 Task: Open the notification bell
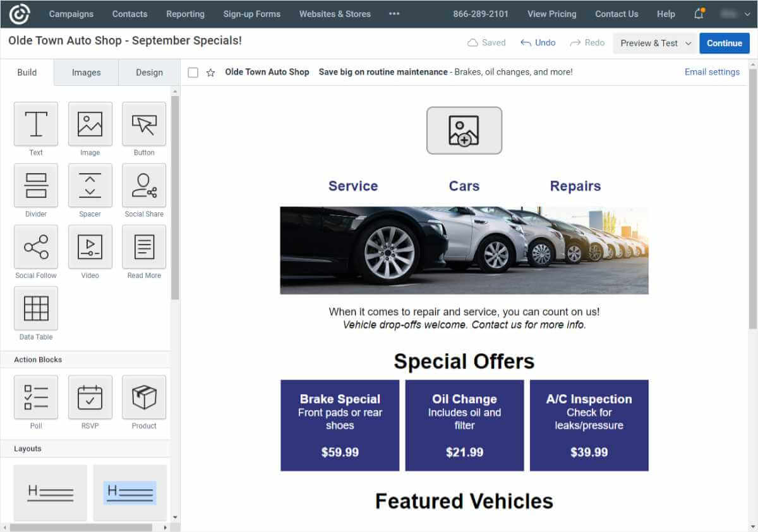pos(699,13)
